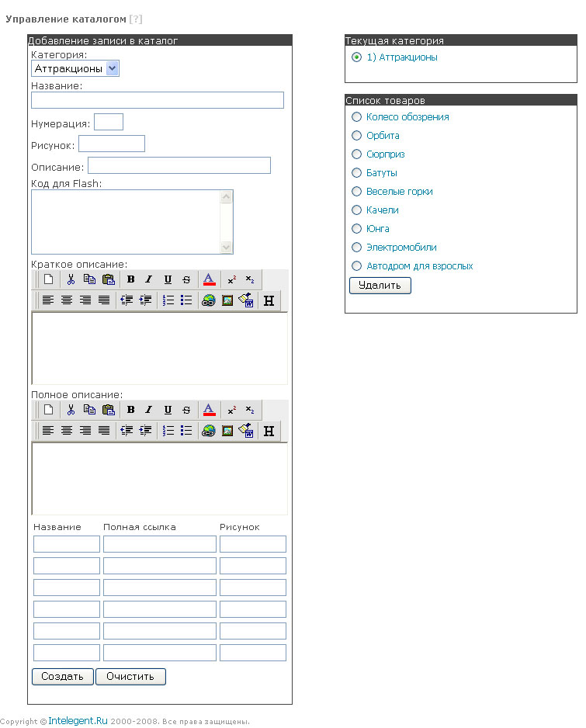586x728 pixels.
Task: Toggle Bold in Краткое описание editor
Action: (x=131, y=279)
